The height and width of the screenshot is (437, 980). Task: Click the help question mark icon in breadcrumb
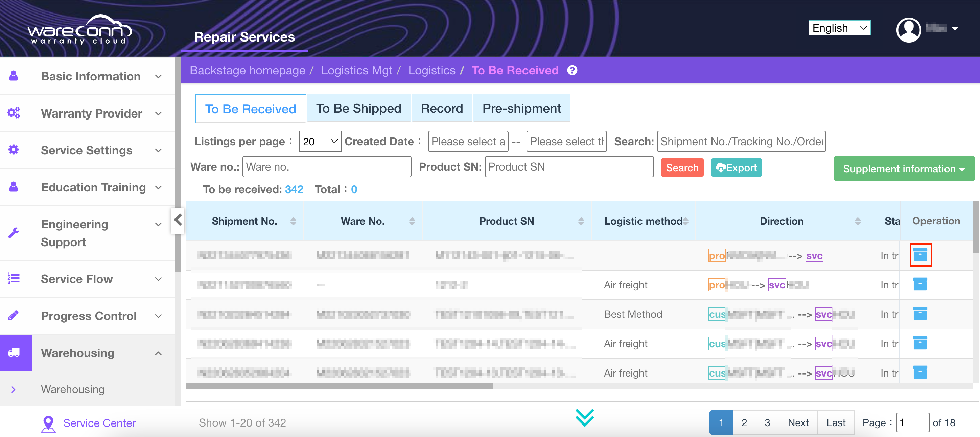coord(572,70)
